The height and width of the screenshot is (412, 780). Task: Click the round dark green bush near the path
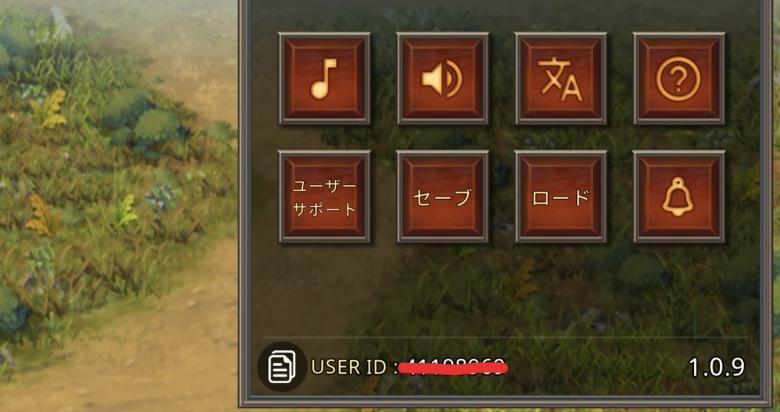pyautogui.click(x=154, y=124)
